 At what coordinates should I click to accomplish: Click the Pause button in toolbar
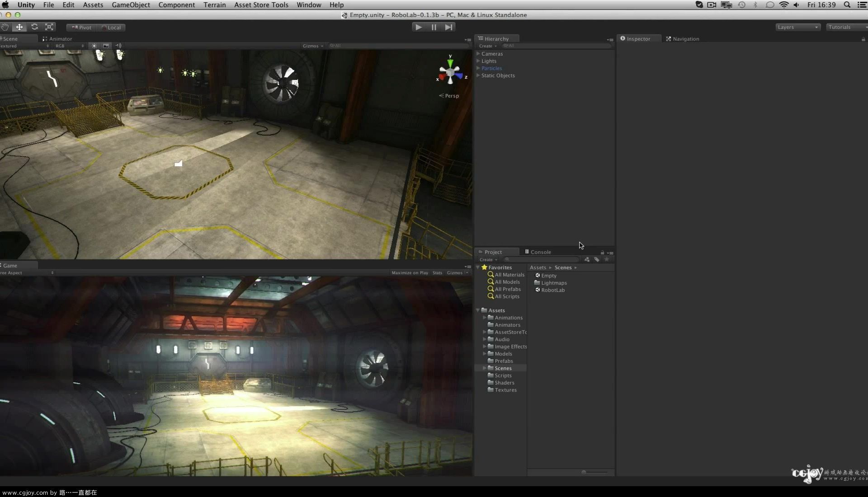point(434,27)
